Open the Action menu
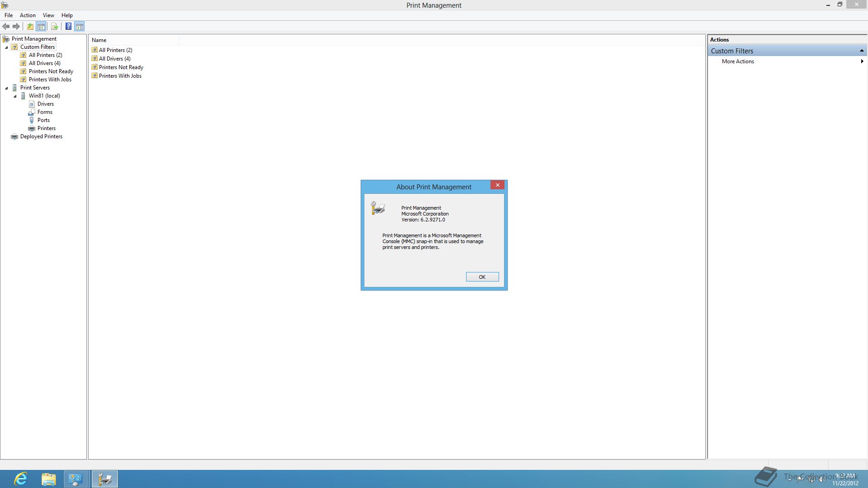Screen dimensions: 868x488 click(28, 15)
